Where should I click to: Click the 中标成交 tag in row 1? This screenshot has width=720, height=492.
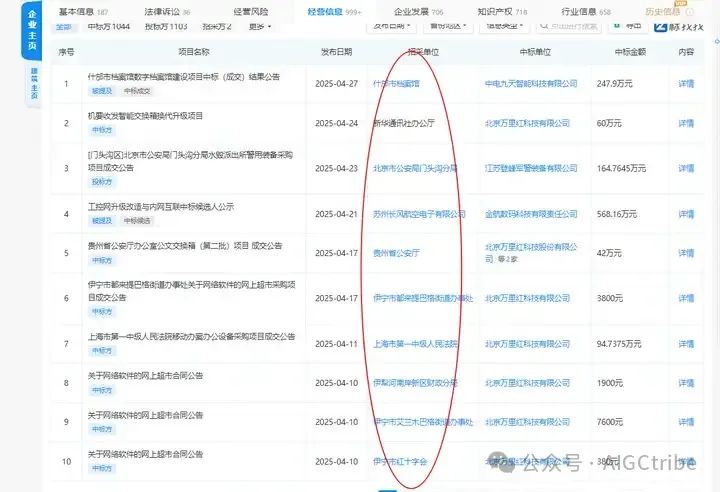tap(137, 91)
